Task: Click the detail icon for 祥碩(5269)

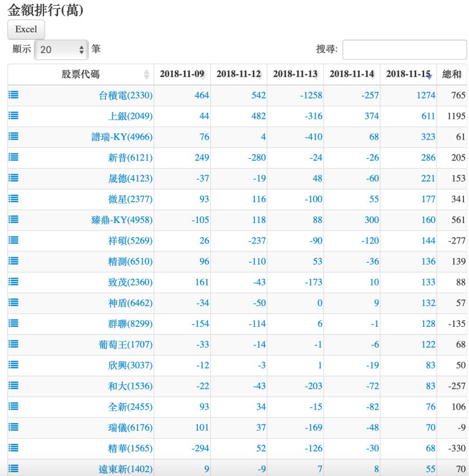Action: click(x=12, y=241)
